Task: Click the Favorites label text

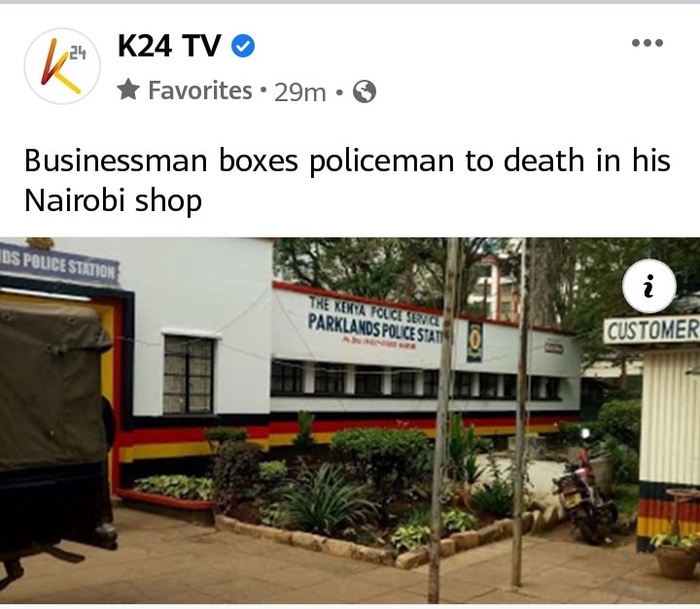Action: [200, 90]
